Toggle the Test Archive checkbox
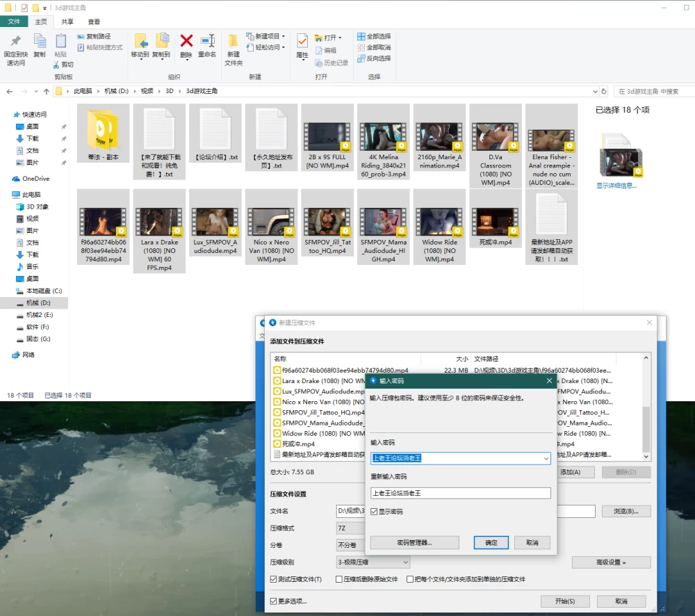This screenshot has width=695, height=616. tap(273, 579)
